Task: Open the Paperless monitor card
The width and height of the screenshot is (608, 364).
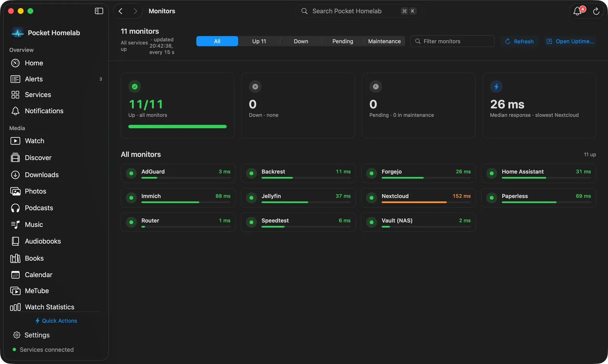Action: coord(538,198)
